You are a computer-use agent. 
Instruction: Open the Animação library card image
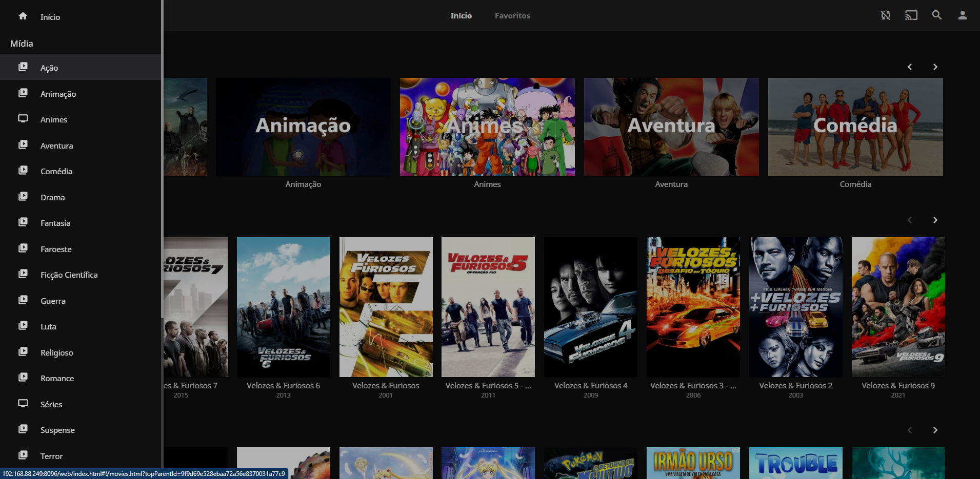(x=303, y=127)
